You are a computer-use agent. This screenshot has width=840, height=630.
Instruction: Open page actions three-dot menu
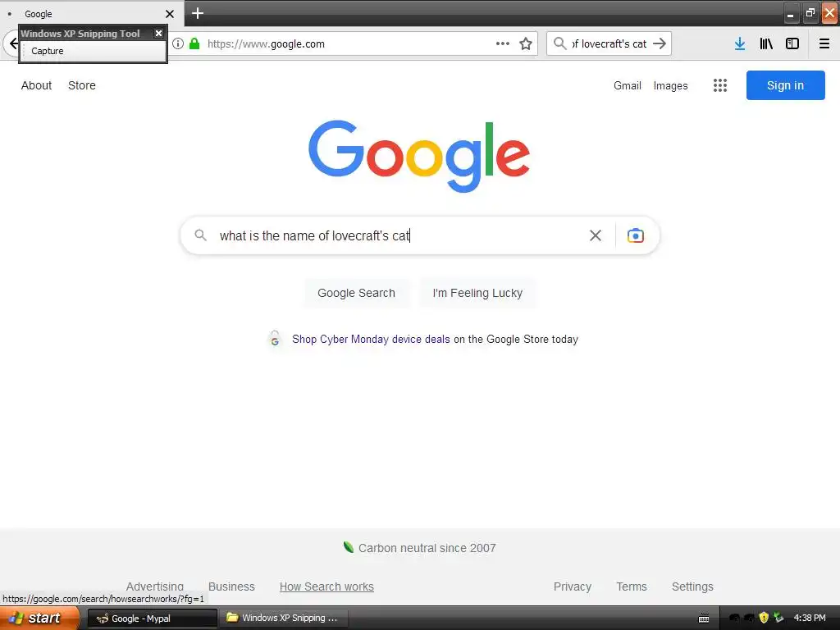coord(503,43)
